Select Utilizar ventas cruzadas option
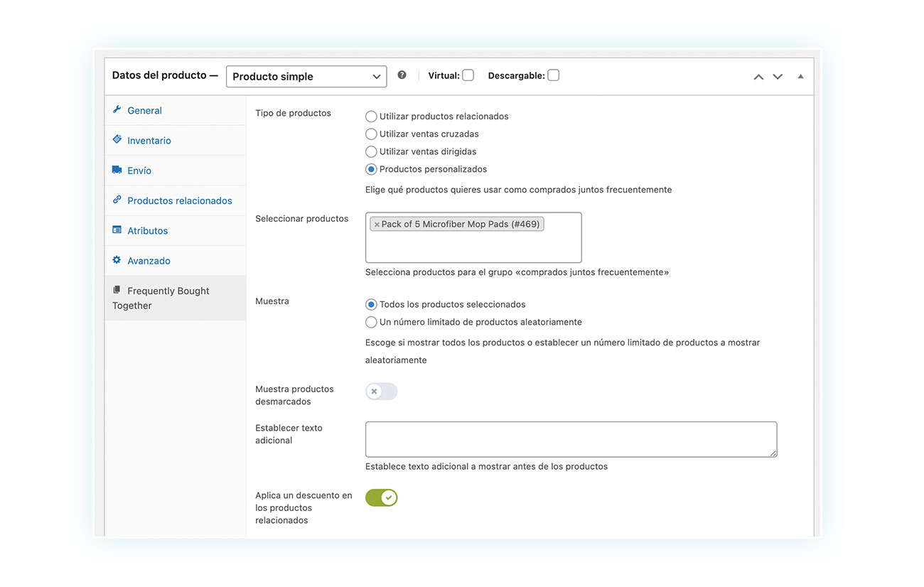924x587 pixels. (x=371, y=134)
